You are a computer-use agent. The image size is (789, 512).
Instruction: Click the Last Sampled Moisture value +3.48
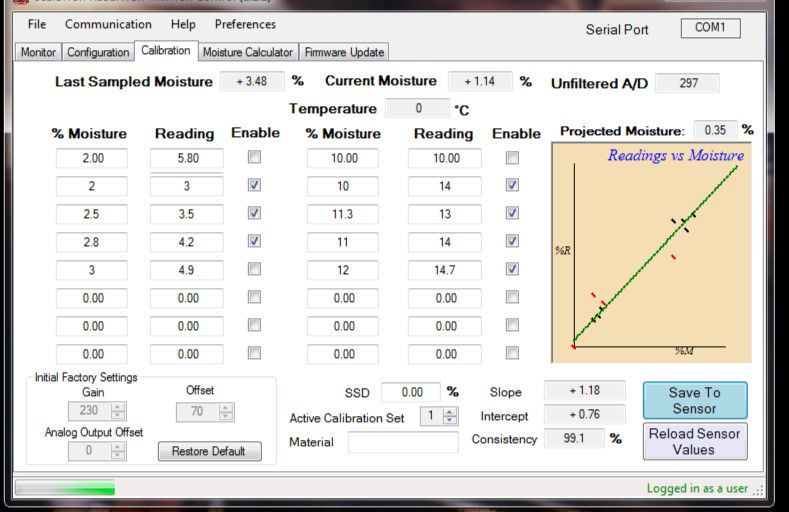[x=252, y=81]
